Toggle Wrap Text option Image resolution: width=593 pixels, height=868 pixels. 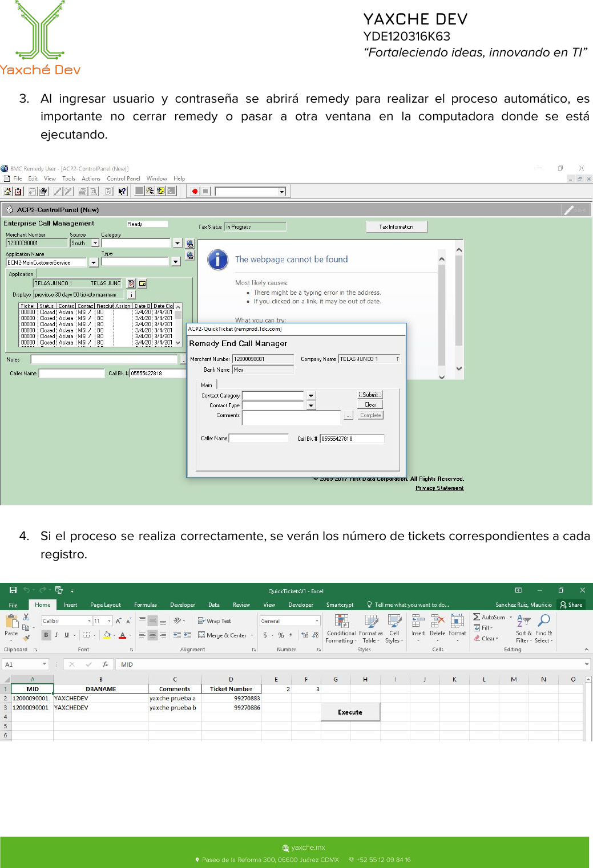(x=214, y=620)
